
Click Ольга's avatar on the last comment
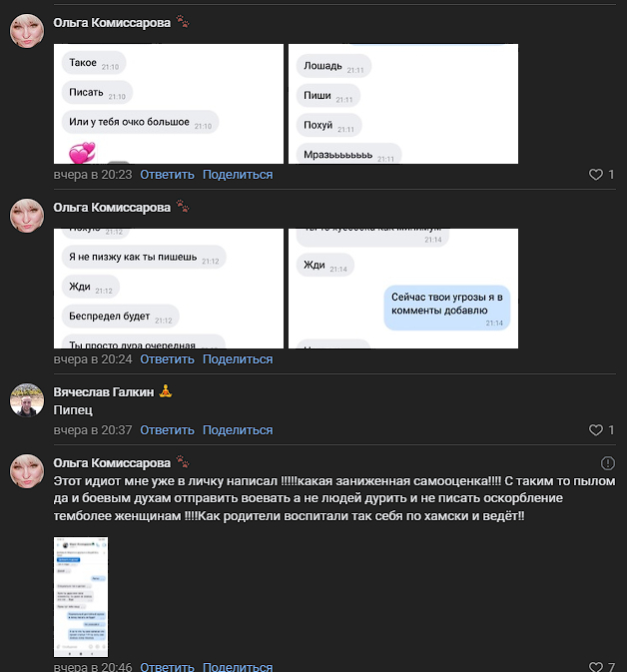pos(27,471)
